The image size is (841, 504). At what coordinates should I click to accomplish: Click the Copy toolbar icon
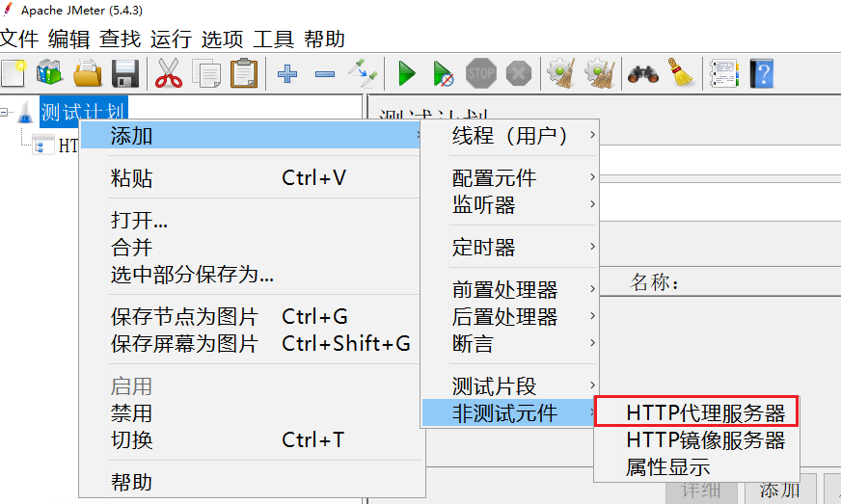[x=206, y=73]
